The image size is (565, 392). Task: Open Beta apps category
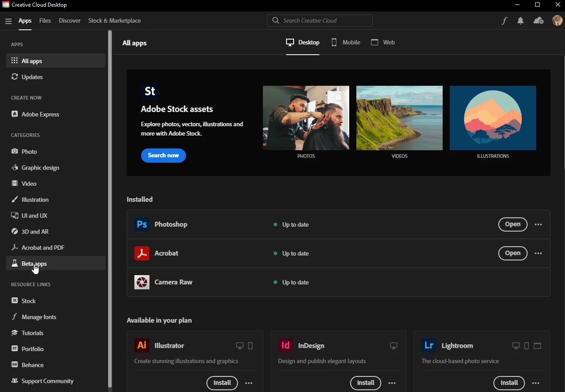tap(56, 264)
